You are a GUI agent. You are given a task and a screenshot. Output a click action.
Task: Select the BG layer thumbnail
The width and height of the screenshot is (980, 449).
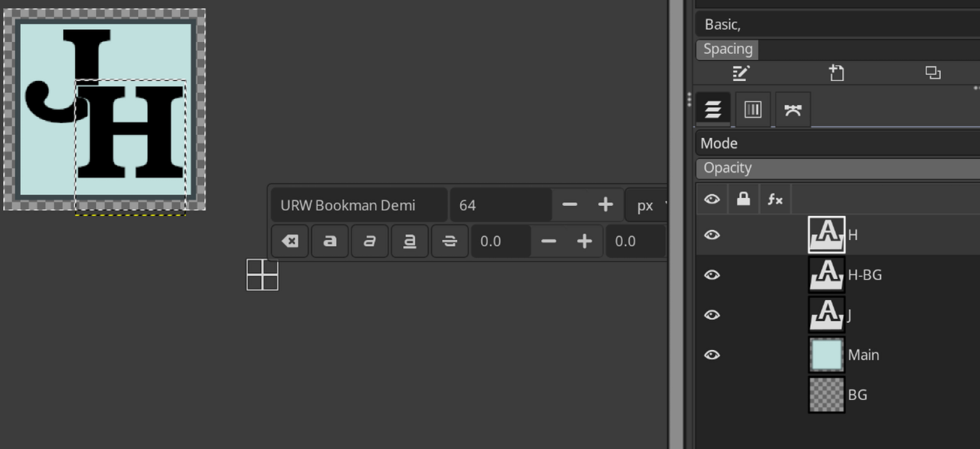[826, 394]
